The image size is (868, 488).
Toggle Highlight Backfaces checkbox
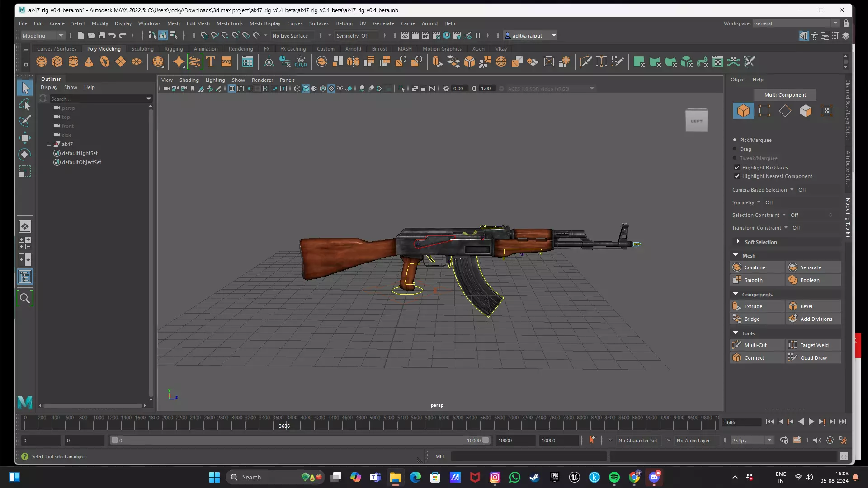point(737,168)
